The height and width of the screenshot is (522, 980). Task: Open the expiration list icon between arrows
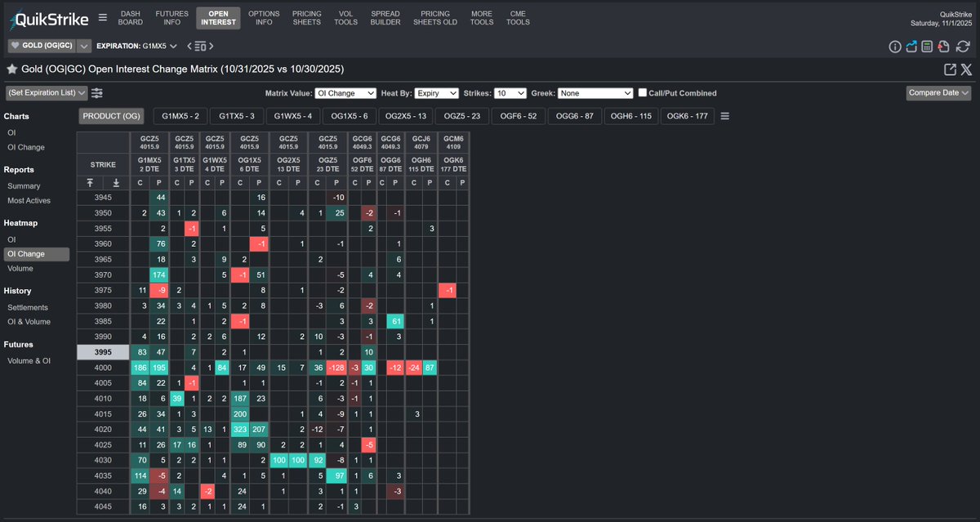[x=201, y=47]
